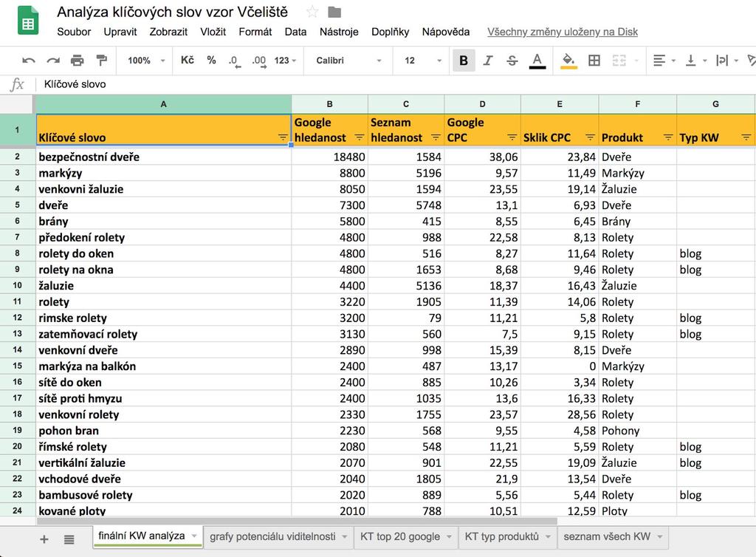Screen dimensions: 756x557
Task: Open the Soubor menu
Action: [x=74, y=32]
